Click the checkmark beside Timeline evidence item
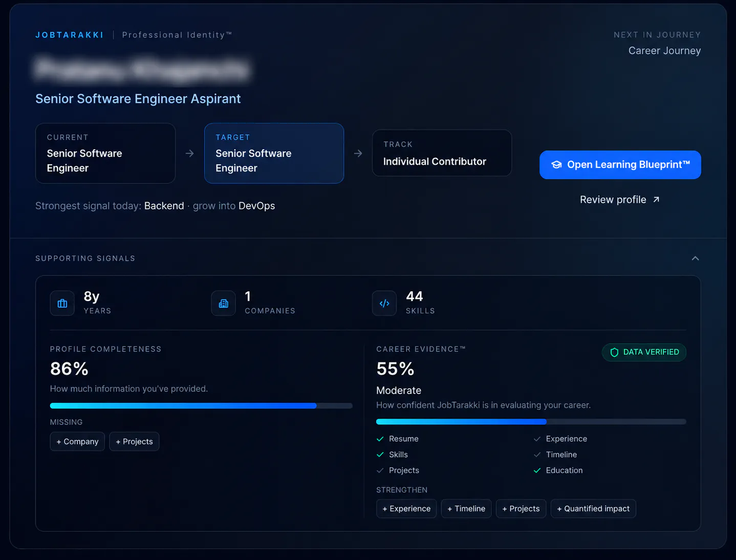 537,455
